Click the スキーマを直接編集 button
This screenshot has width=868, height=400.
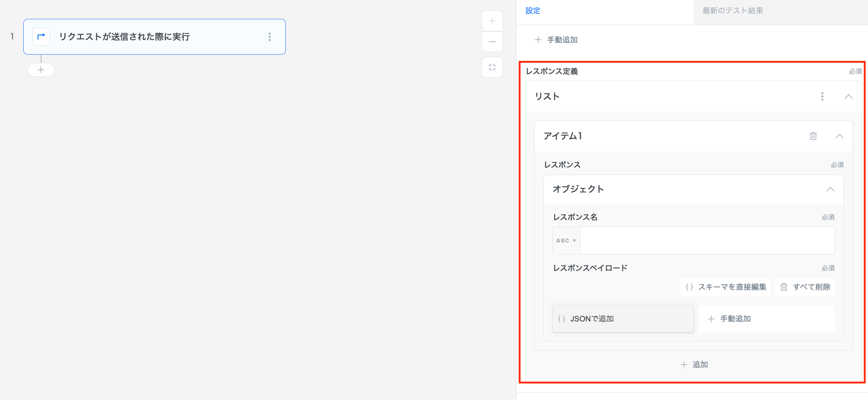coord(726,287)
